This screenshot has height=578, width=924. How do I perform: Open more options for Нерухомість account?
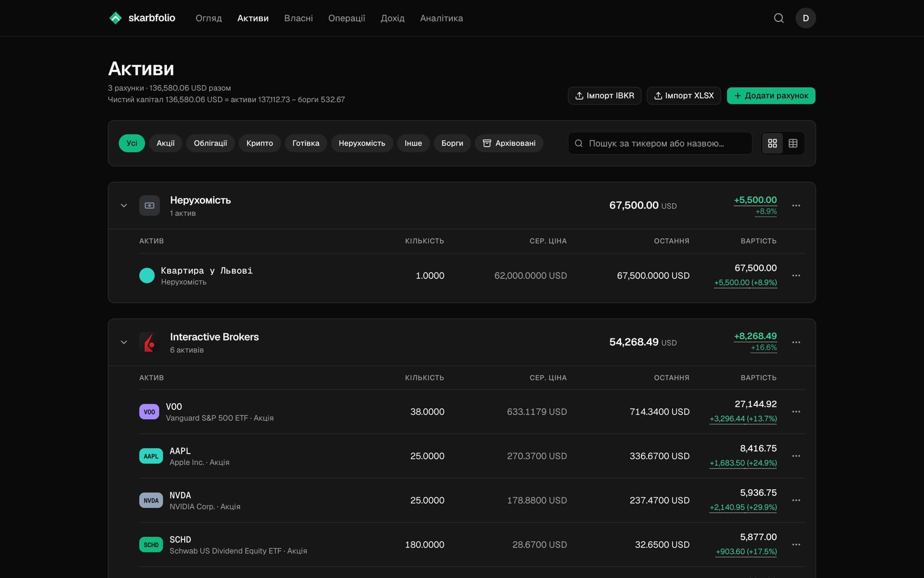coord(796,205)
